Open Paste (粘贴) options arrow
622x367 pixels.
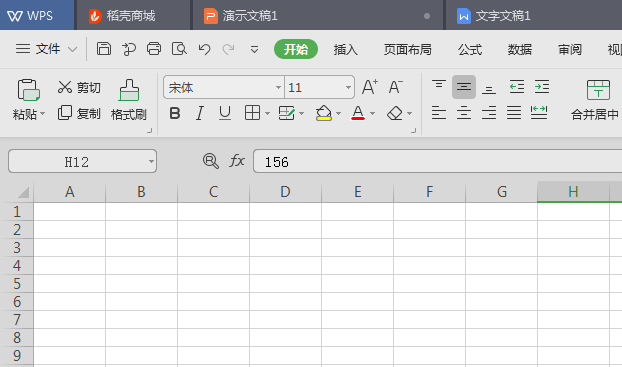pyautogui.click(x=42, y=114)
